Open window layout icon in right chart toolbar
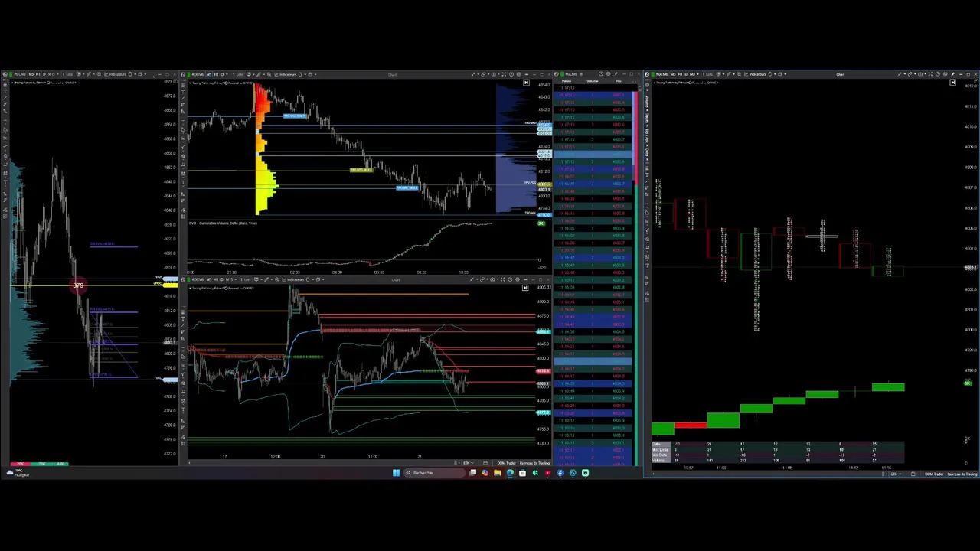Image resolution: width=980 pixels, height=551 pixels. (x=780, y=74)
